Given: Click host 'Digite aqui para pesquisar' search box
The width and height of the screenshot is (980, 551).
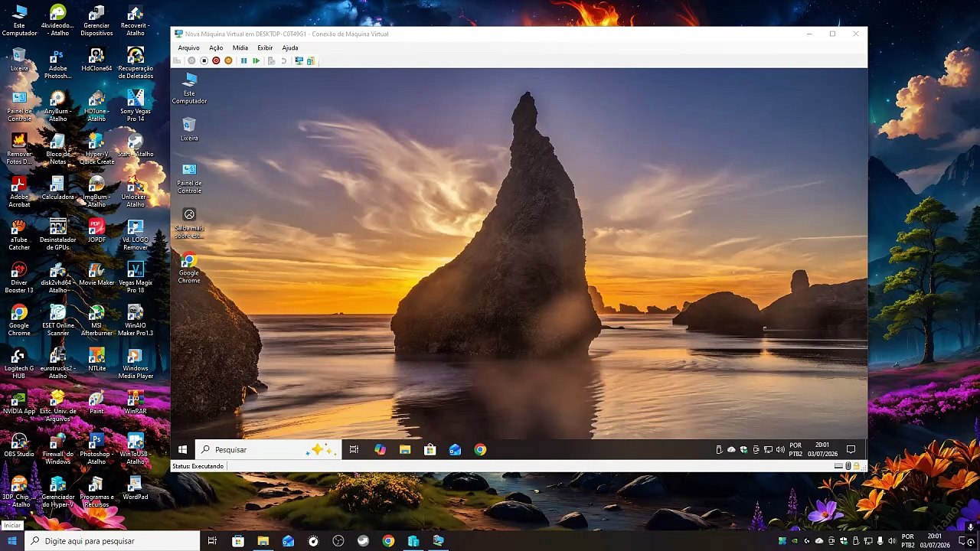Looking at the screenshot, I should [113, 541].
